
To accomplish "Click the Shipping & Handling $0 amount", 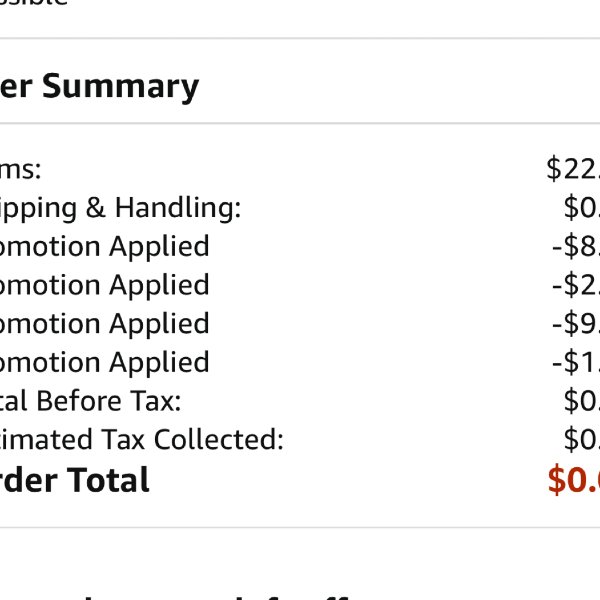I will [582, 207].
